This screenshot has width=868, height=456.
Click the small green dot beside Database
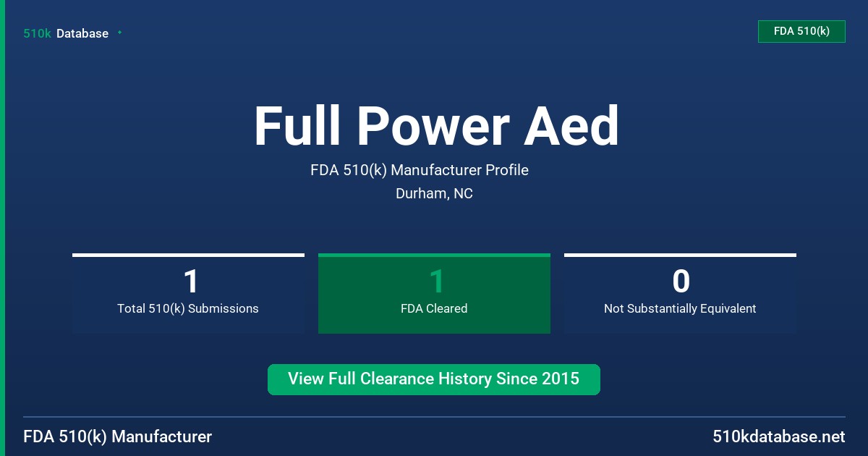click(119, 33)
